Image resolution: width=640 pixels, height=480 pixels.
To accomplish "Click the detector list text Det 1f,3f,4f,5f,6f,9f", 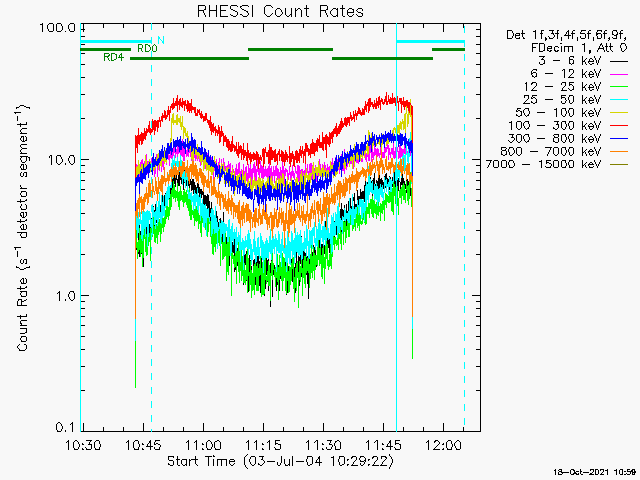I will pyautogui.click(x=567, y=36).
